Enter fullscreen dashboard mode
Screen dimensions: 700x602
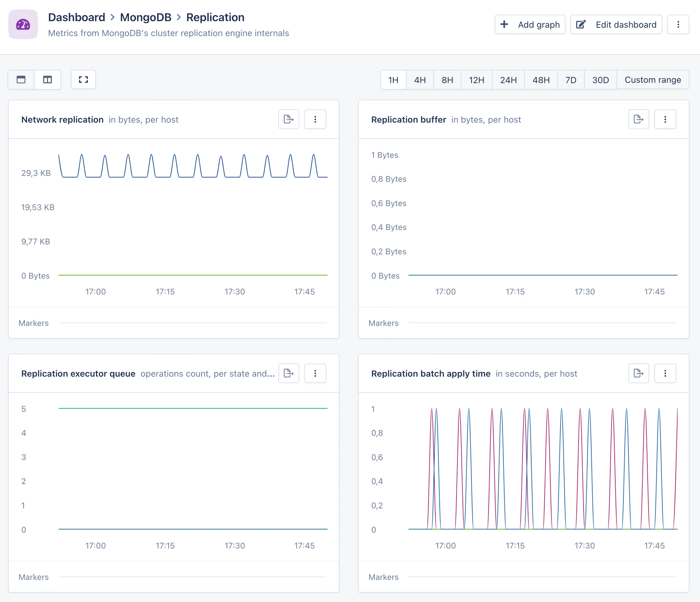(83, 80)
